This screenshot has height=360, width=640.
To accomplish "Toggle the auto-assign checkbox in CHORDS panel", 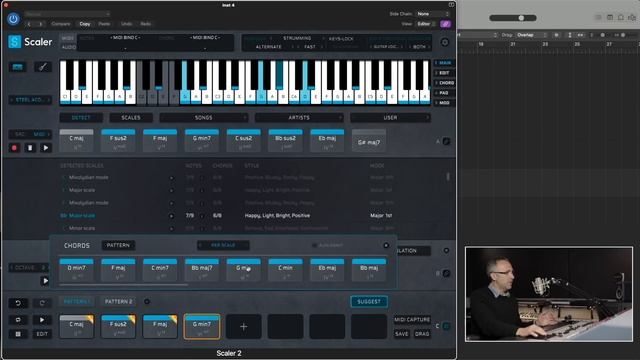I will (x=314, y=245).
